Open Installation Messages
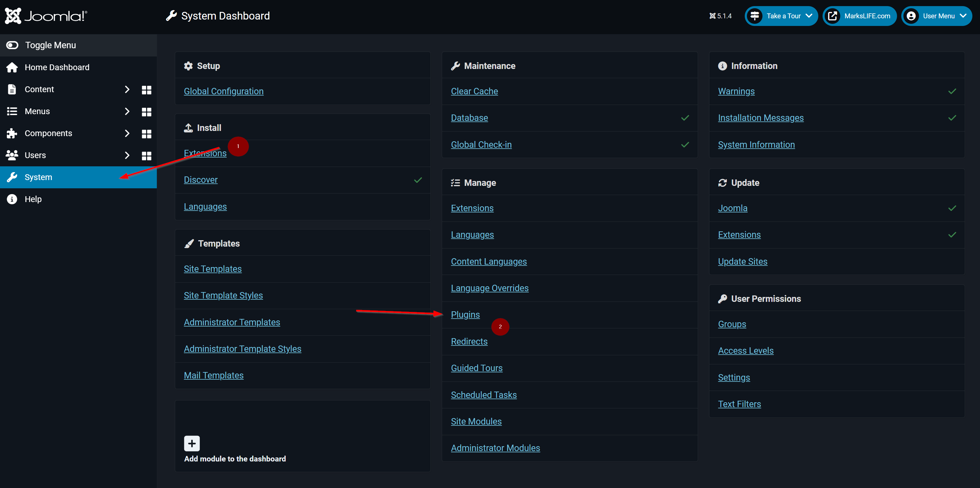 pyautogui.click(x=761, y=118)
